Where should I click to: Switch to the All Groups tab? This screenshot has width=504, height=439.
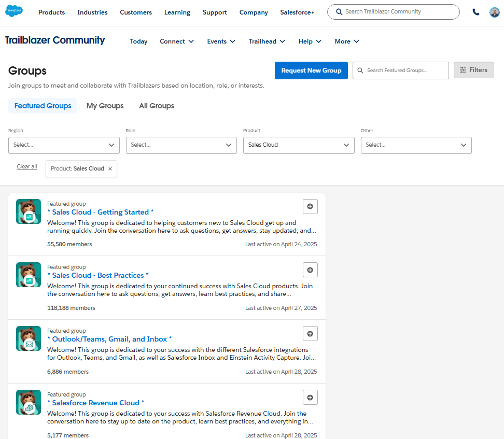[x=157, y=106]
